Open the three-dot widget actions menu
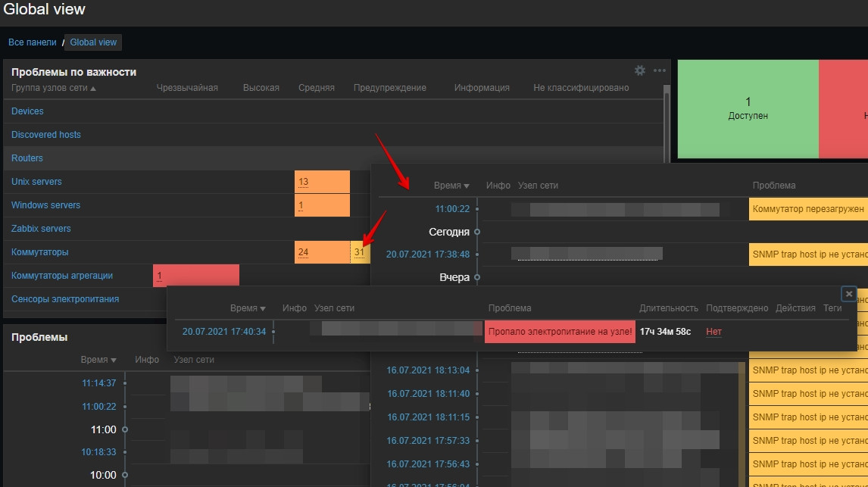The height and width of the screenshot is (487, 868). coord(659,70)
